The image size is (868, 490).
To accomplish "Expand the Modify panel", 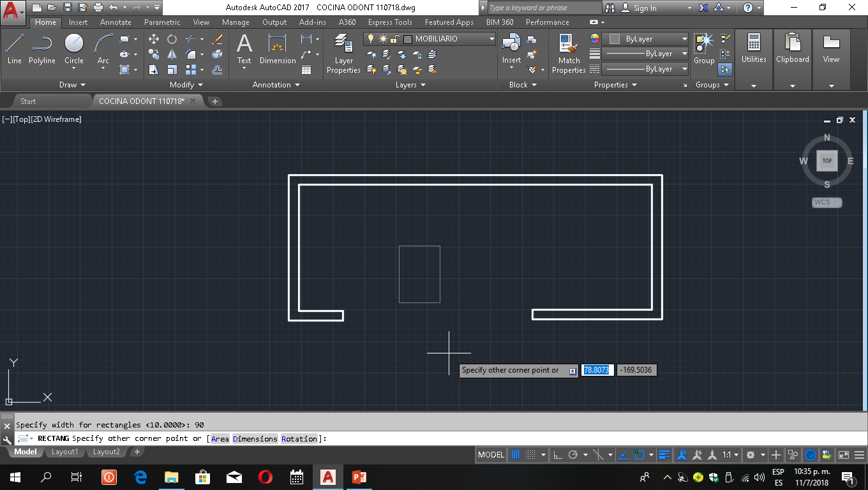I will [186, 84].
